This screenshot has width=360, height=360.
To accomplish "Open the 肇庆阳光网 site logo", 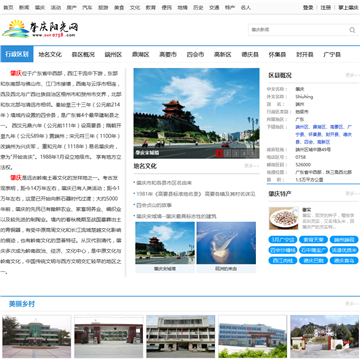I will tap(40, 29).
